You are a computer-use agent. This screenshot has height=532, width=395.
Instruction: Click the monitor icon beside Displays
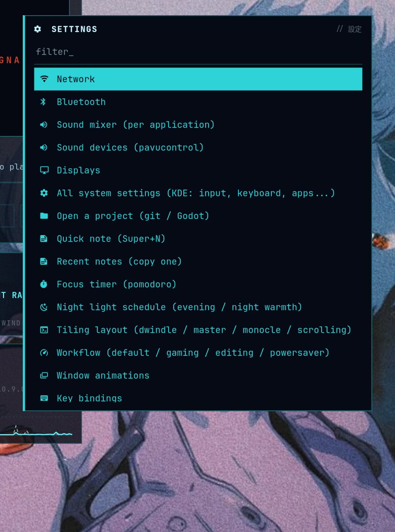44,170
